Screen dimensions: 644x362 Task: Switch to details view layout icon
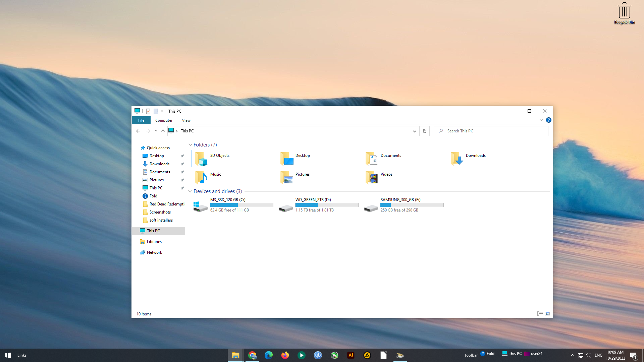click(540, 314)
